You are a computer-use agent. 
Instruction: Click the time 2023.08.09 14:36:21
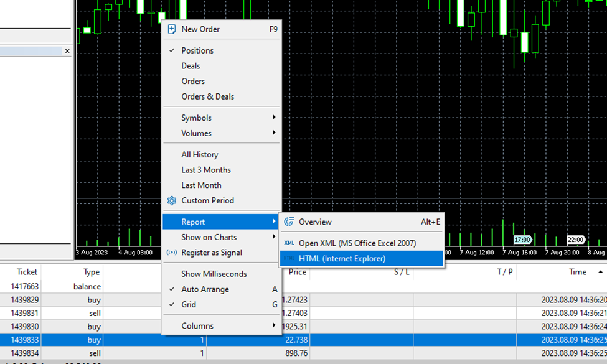point(575,314)
